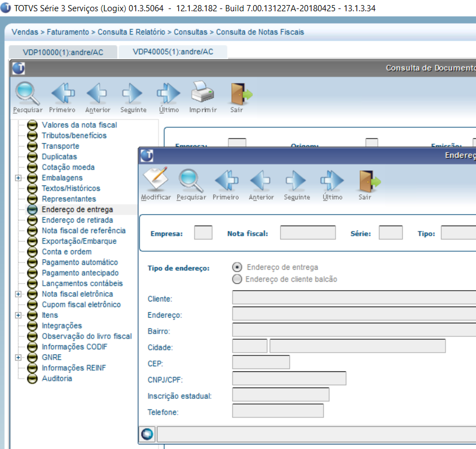
Task: Open the Pagamento automático tree item
Action: pos(80,262)
